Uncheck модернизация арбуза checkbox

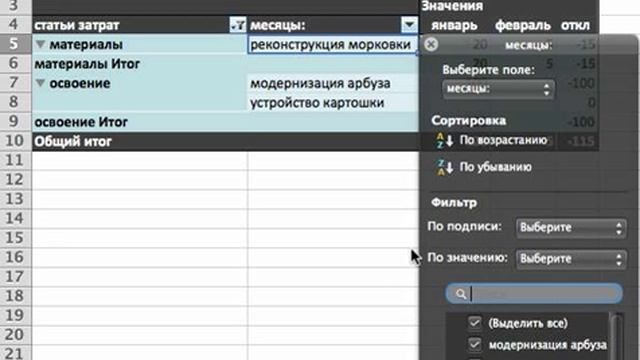(474, 344)
